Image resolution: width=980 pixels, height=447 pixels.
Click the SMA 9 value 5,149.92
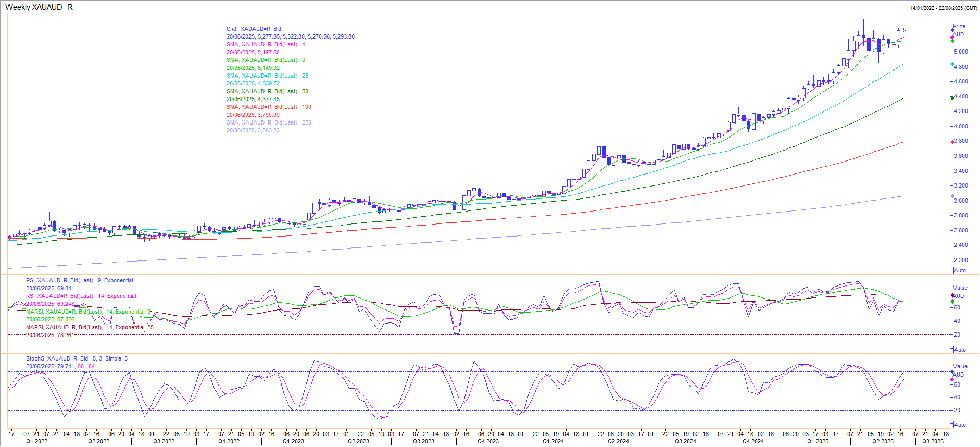[253, 68]
